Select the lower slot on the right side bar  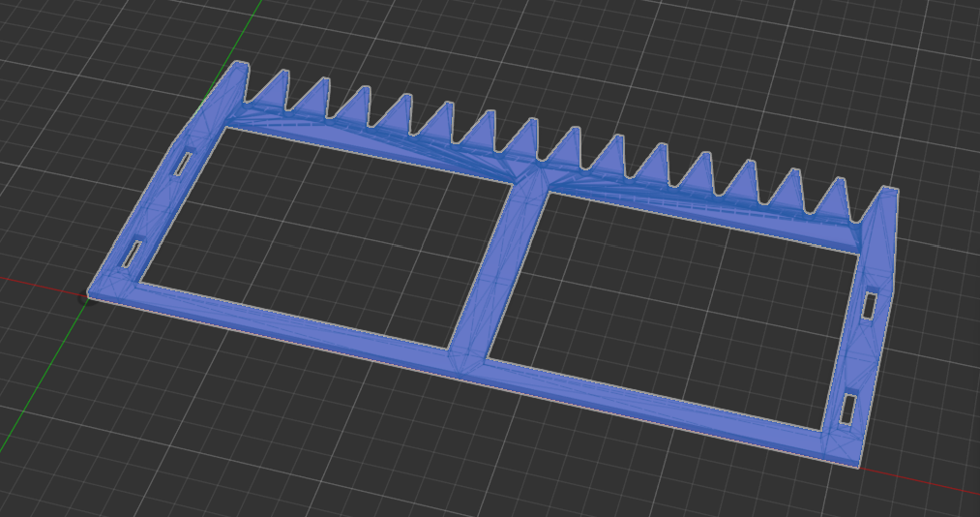point(847,409)
